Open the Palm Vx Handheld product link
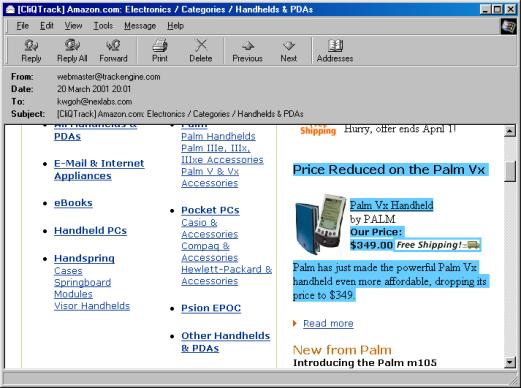Image resolution: width=521 pixels, height=388 pixels. (x=391, y=205)
